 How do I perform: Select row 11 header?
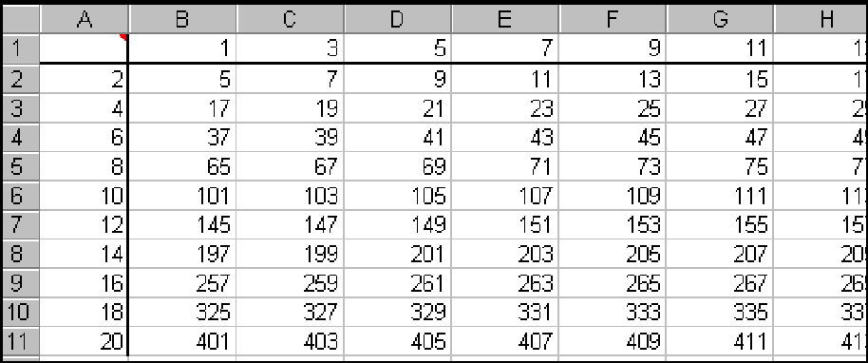coord(21,341)
